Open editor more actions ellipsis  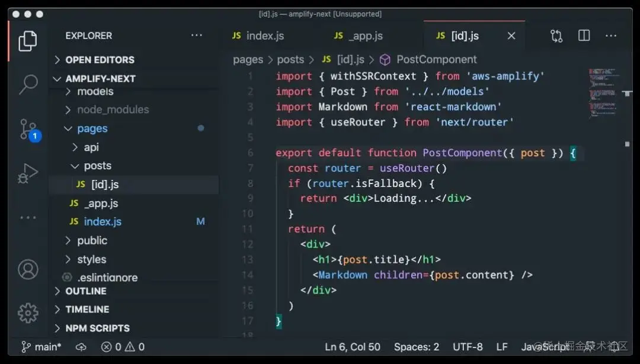coord(611,36)
